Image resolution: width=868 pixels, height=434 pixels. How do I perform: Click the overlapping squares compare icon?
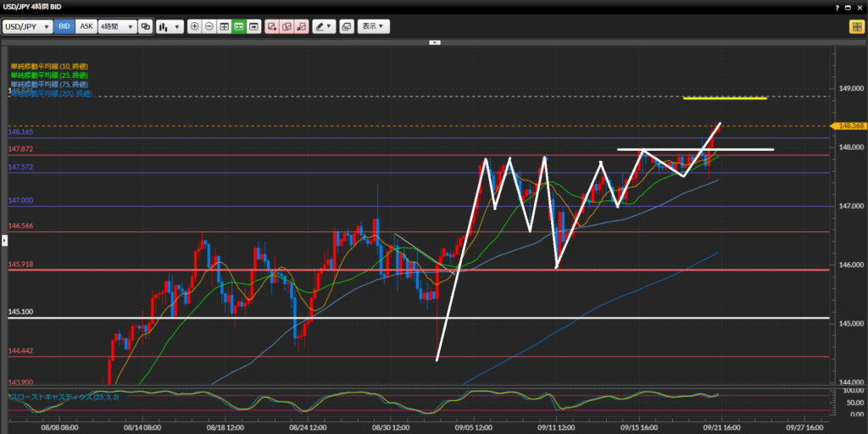(x=145, y=26)
